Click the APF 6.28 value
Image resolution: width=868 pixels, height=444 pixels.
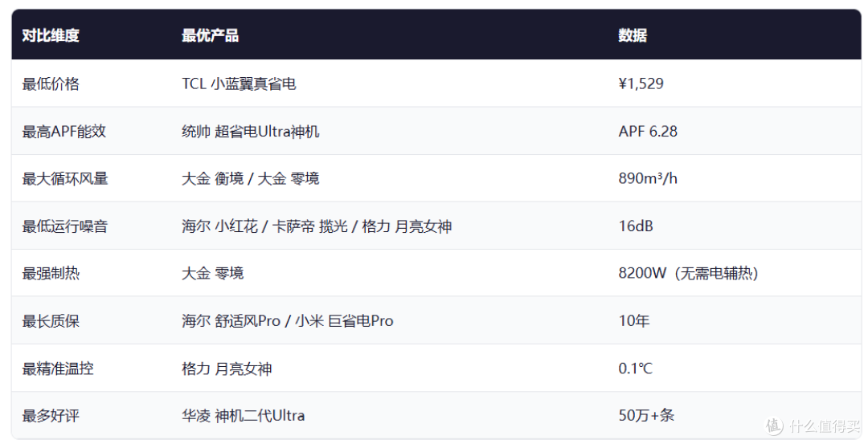click(648, 131)
